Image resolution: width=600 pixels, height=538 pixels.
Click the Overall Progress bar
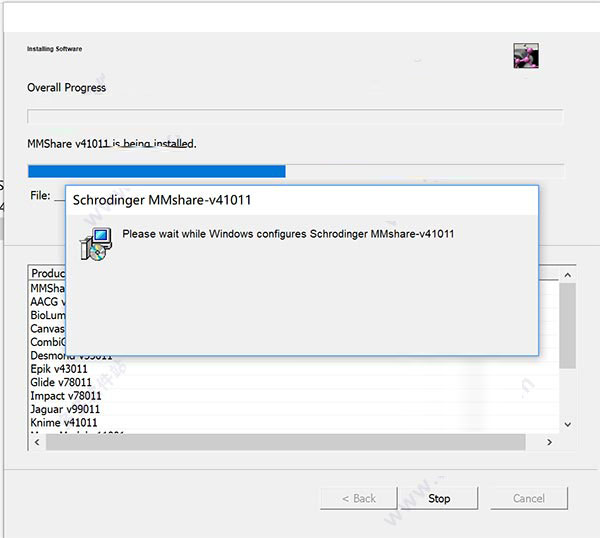tap(295, 116)
